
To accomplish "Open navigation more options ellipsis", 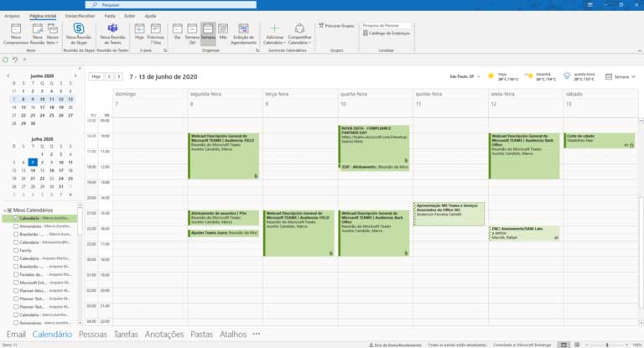I will pos(257,334).
